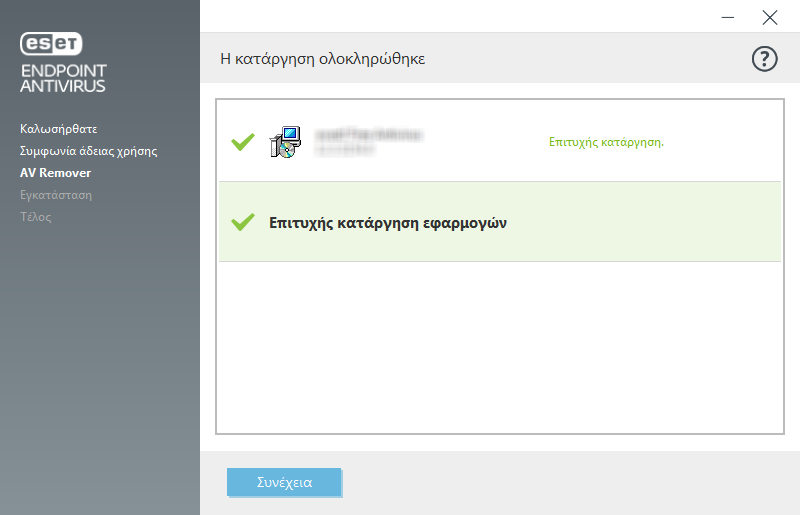Click the blurred application name entry

pos(368,141)
